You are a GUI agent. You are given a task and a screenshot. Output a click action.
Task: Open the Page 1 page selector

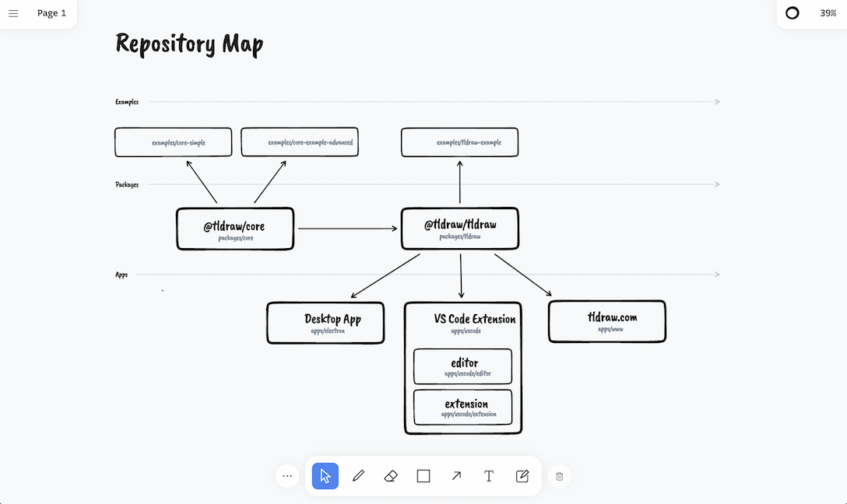pos(51,13)
